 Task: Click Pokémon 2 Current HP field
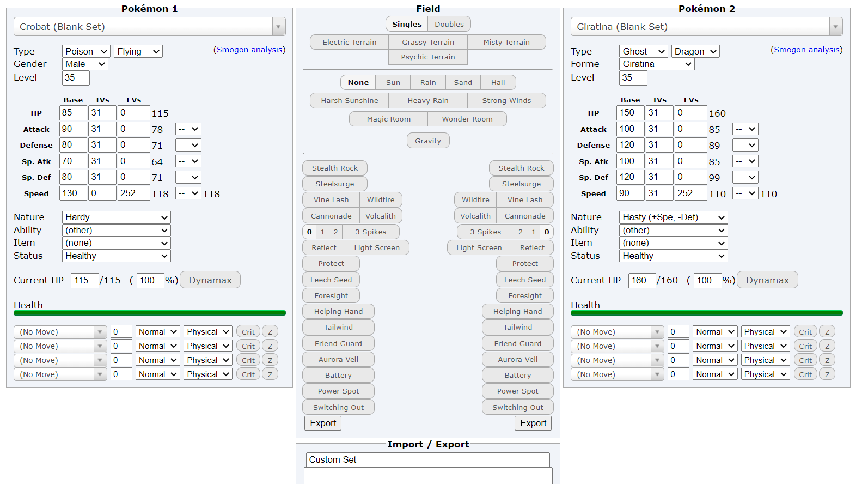(x=642, y=280)
